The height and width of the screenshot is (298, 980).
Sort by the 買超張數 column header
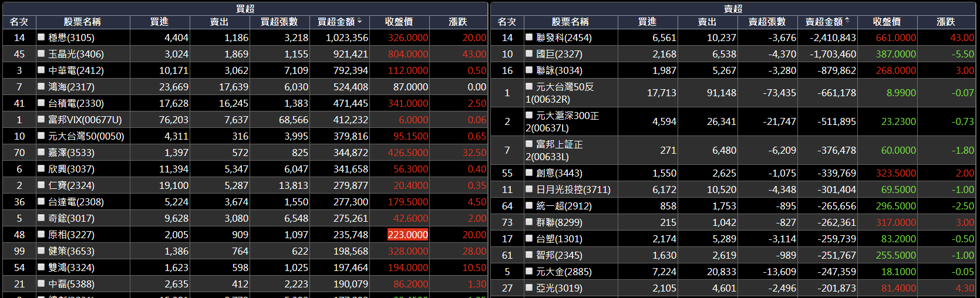click(279, 22)
